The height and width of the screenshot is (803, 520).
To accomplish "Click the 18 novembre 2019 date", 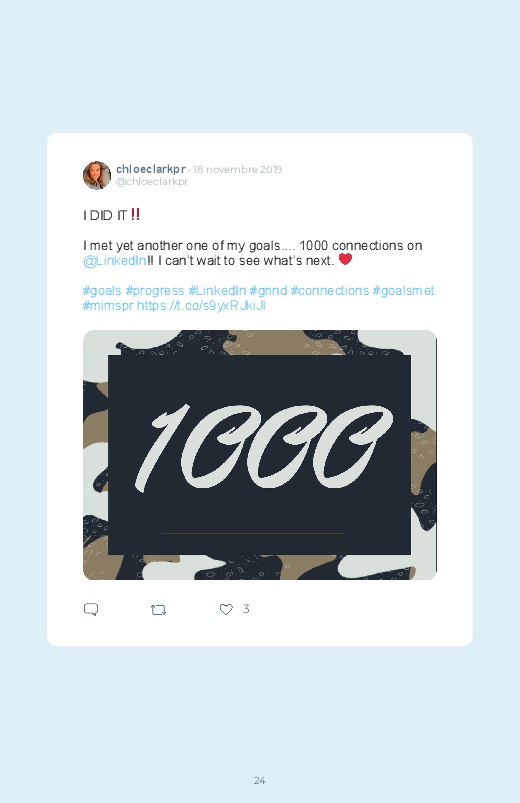I will pos(237,170).
